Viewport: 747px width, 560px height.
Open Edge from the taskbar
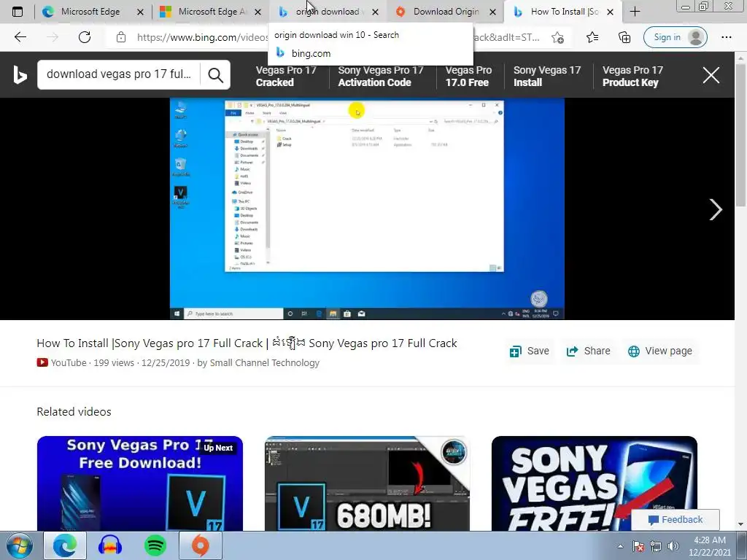(65, 545)
